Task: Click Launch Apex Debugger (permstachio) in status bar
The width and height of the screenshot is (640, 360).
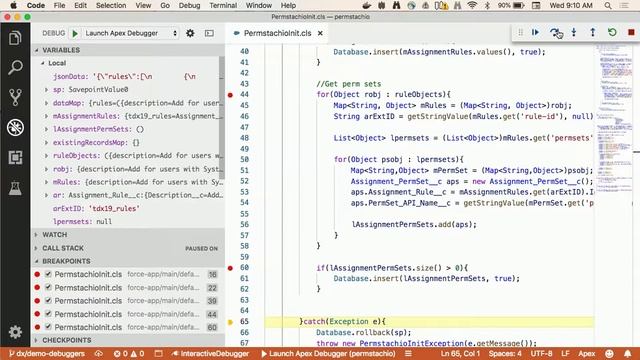Action: click(x=328, y=353)
